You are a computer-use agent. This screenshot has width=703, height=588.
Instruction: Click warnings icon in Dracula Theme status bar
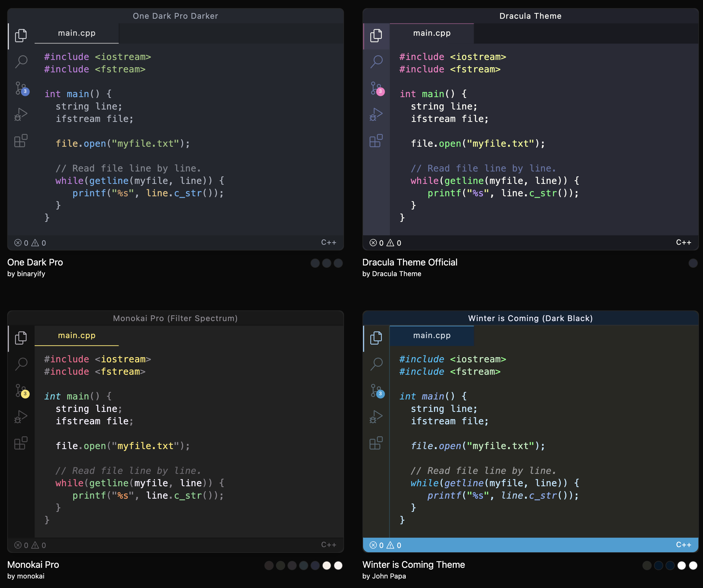(390, 243)
